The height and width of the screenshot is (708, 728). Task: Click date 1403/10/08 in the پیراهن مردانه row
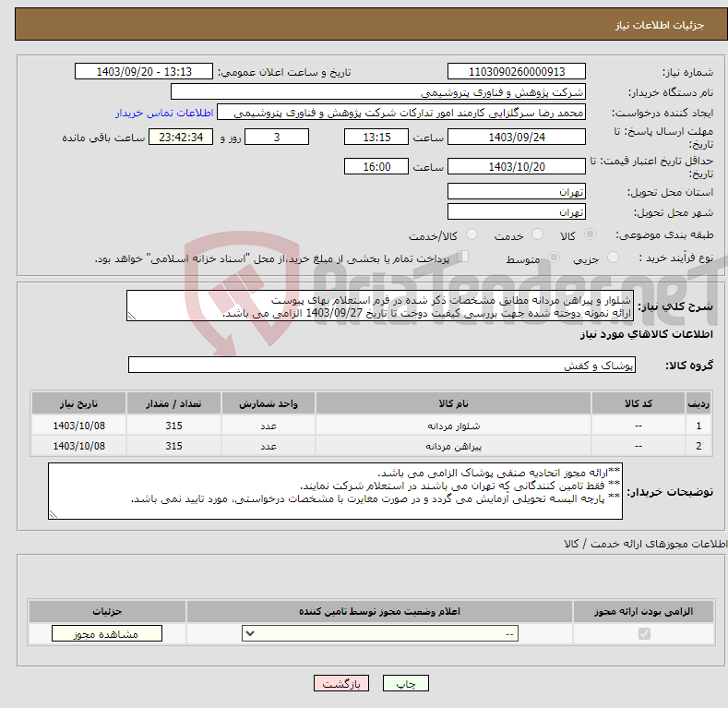(79, 447)
